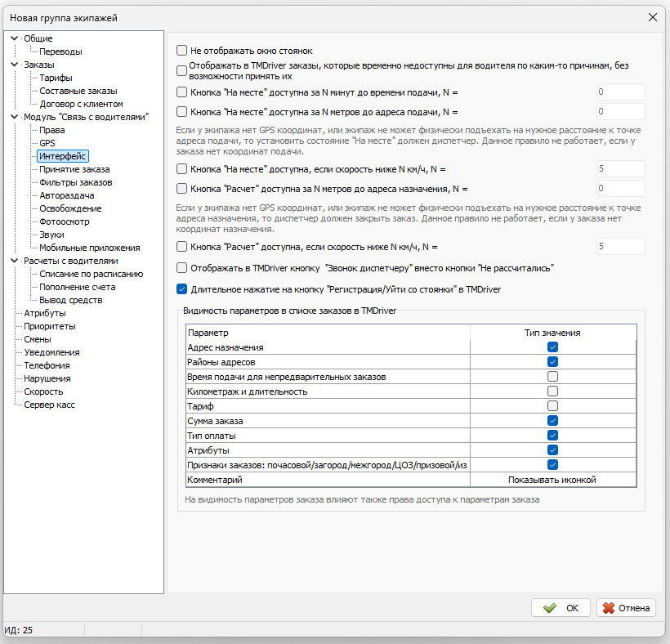Image resolution: width=670 pixels, height=644 pixels.
Task: Open Нарушения settings section
Action: pyautogui.click(x=47, y=378)
